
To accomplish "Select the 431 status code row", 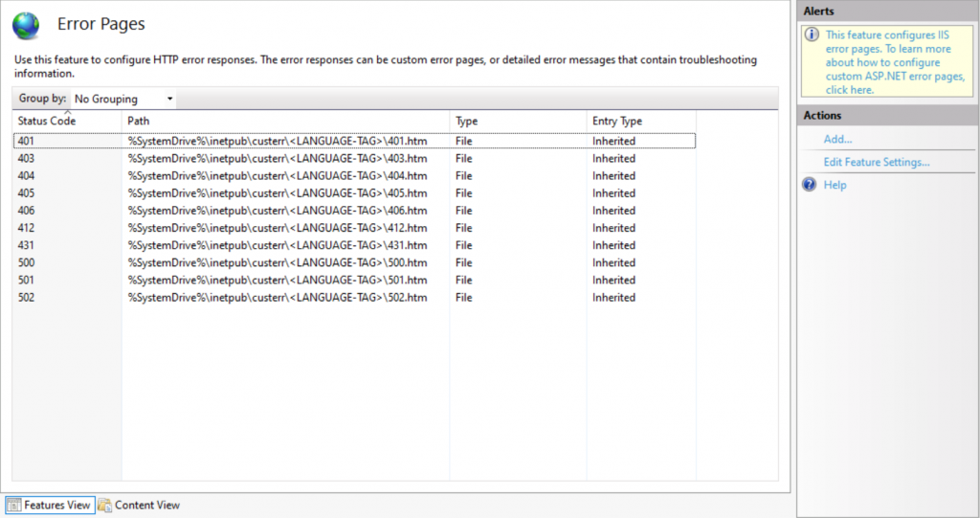I will coord(354,245).
